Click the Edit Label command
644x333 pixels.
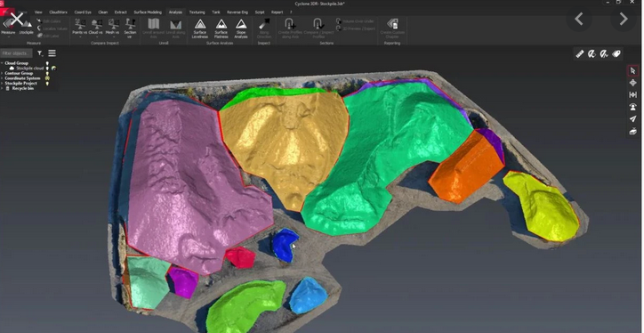pyautogui.click(x=48, y=36)
